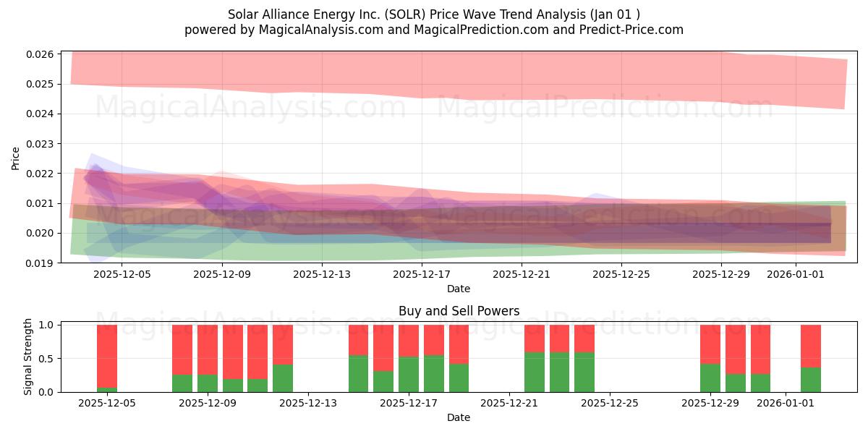Click 2025-12-13 on the price chart's date axis
This screenshot has height=434, width=868.
[321, 274]
